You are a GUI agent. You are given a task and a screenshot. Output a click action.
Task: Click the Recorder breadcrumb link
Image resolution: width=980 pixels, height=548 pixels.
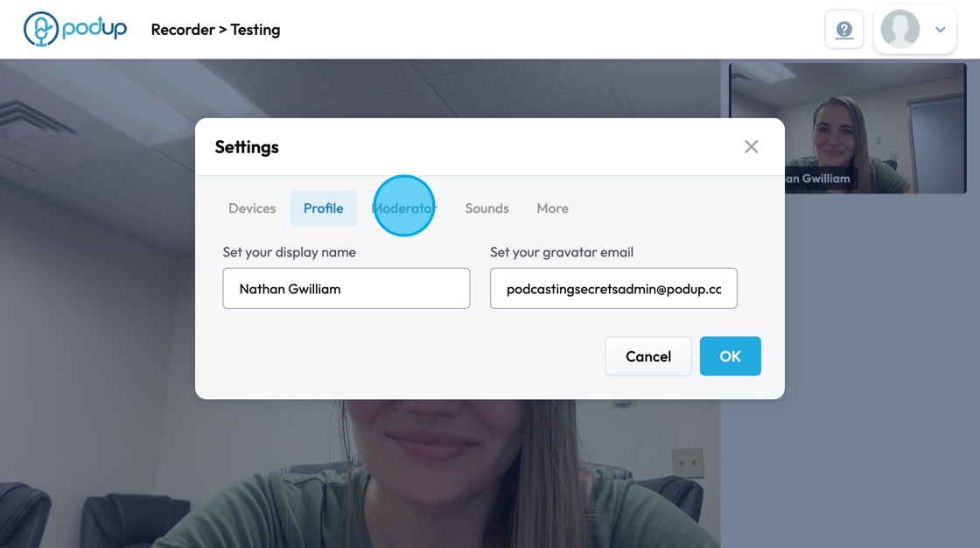183,30
